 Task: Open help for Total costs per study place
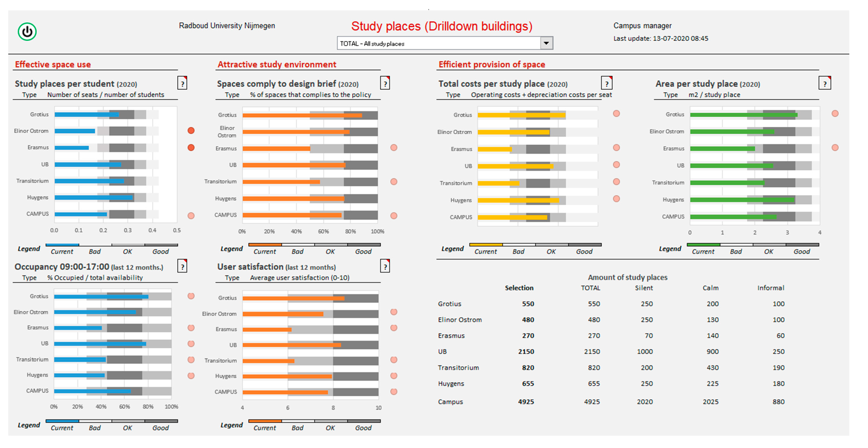[x=607, y=83]
